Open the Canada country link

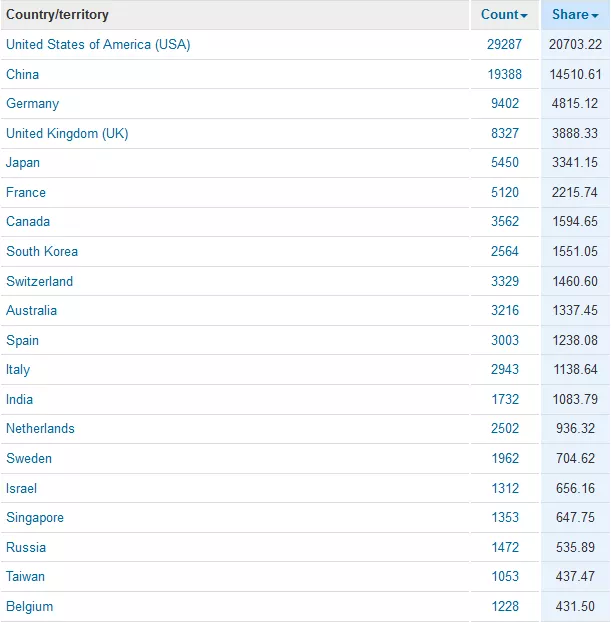click(x=28, y=222)
